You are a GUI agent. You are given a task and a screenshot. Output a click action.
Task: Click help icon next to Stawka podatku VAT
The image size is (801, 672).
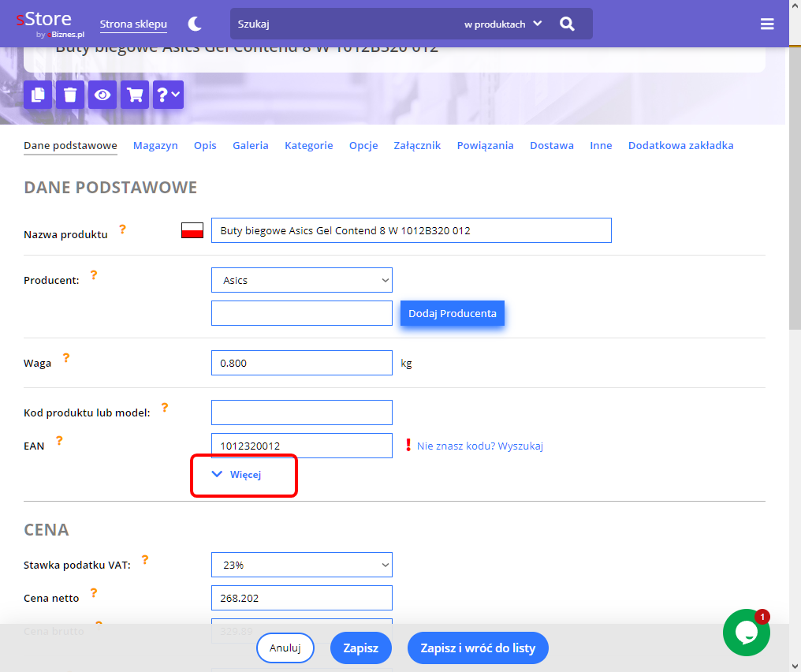click(145, 559)
